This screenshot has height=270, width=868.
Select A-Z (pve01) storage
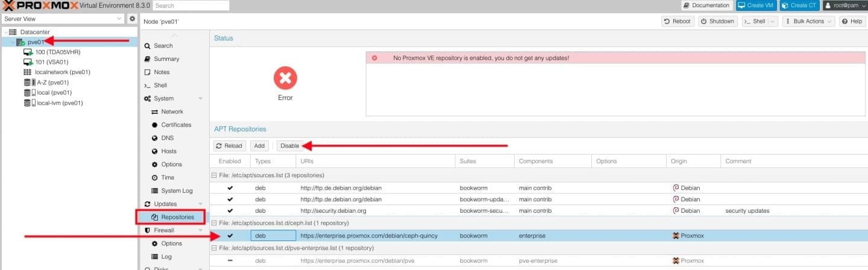tap(52, 83)
